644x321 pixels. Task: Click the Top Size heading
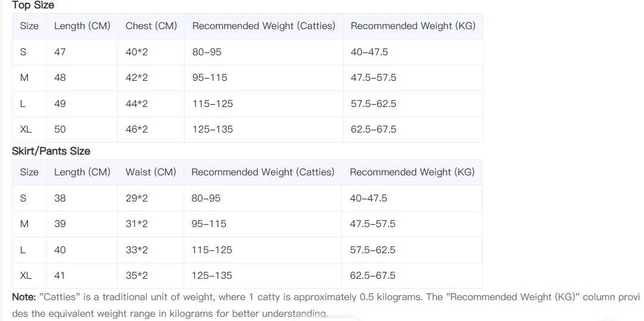point(33,5)
